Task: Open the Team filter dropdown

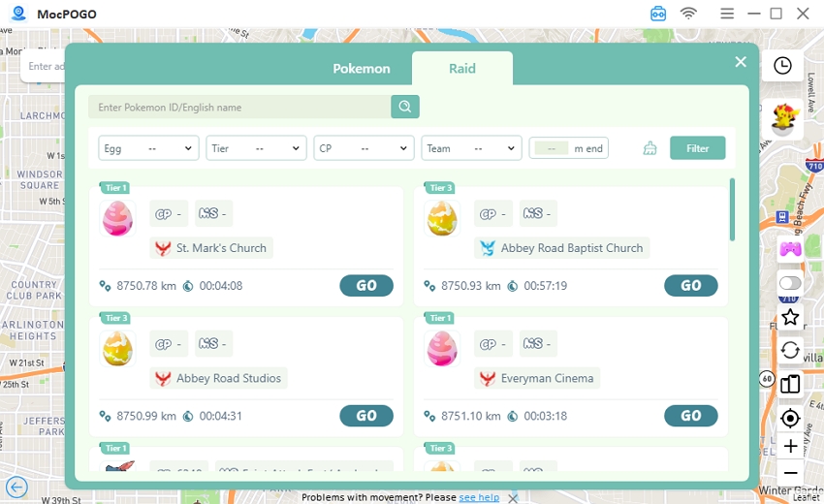Action: pos(471,148)
